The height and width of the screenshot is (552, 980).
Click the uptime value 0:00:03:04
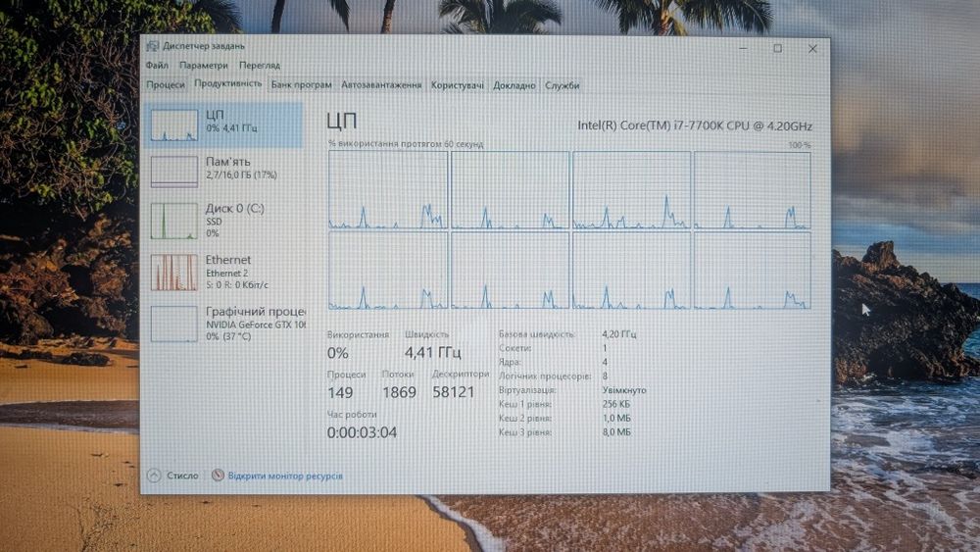362,432
